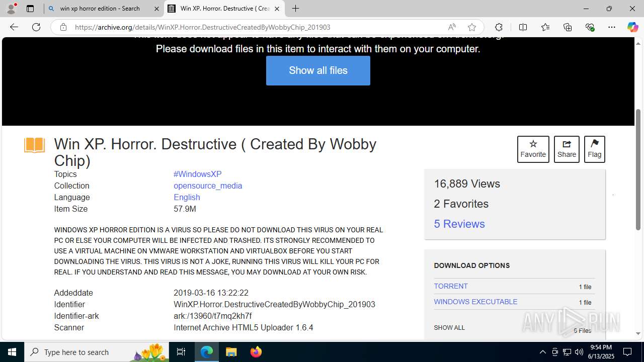Click the 16,889 Views text

click(x=467, y=184)
